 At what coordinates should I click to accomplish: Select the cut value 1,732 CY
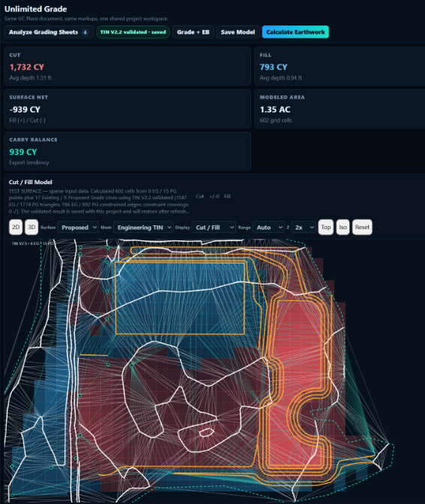pos(27,67)
